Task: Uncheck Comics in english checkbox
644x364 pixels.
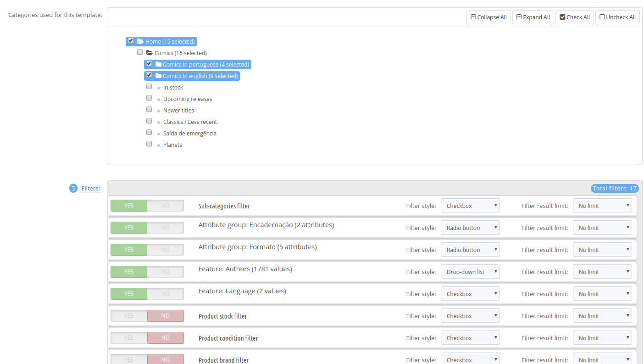Action: point(149,75)
